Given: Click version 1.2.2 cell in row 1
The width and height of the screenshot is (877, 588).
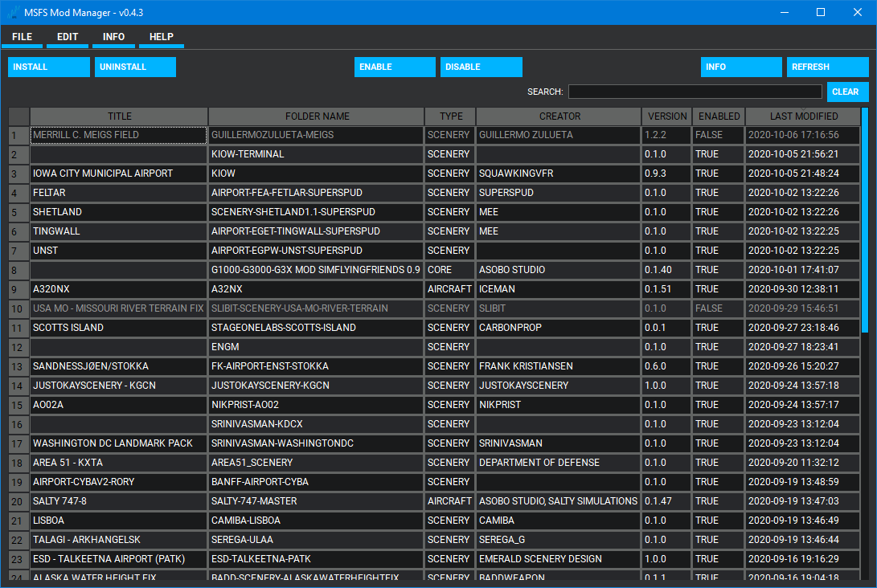Looking at the screenshot, I should pyautogui.click(x=666, y=135).
